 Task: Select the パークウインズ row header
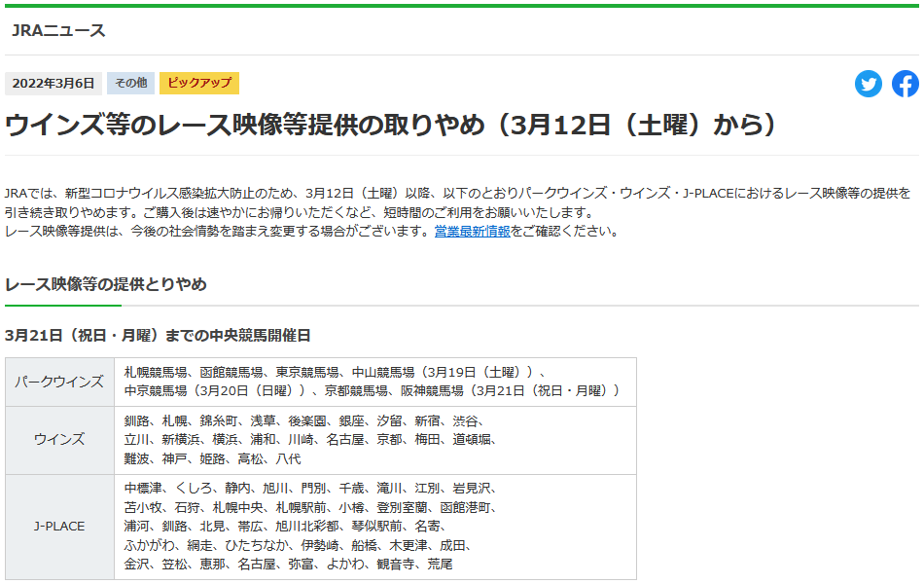(x=59, y=382)
